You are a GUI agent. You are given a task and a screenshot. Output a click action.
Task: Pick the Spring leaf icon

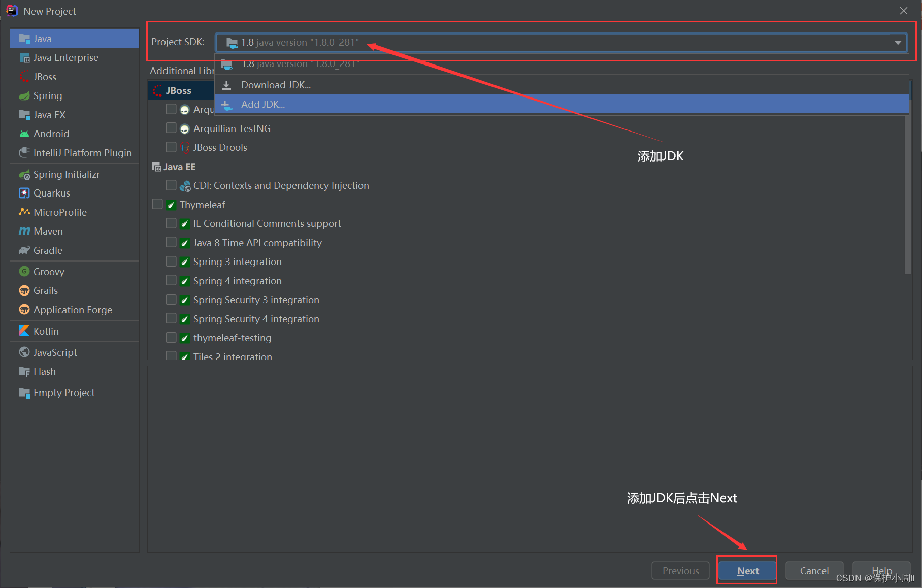(24, 95)
